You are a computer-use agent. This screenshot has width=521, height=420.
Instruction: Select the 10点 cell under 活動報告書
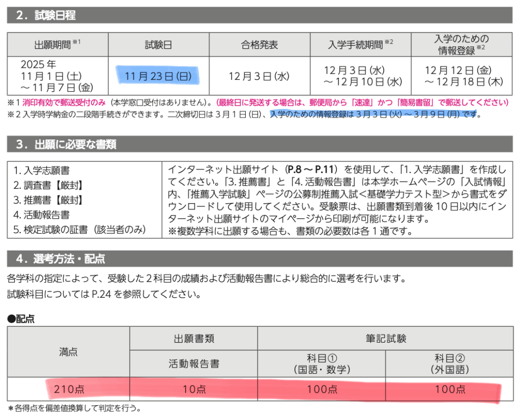tap(193, 389)
